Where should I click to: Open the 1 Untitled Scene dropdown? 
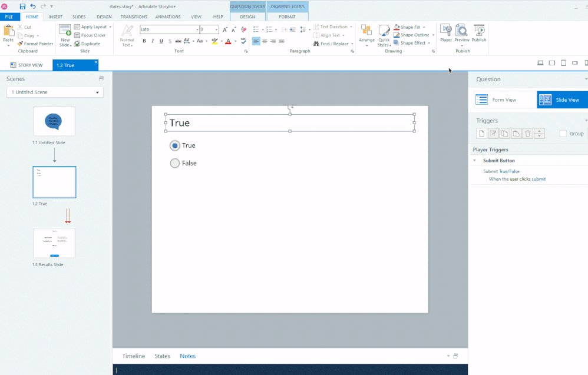click(55, 92)
